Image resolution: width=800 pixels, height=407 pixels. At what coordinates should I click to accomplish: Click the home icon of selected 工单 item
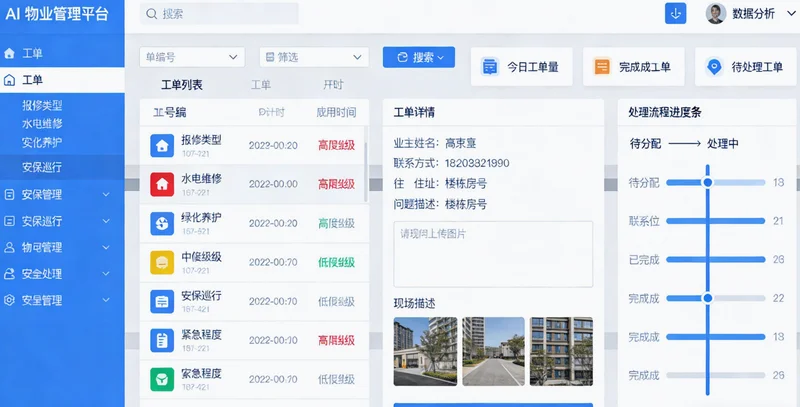[9, 80]
